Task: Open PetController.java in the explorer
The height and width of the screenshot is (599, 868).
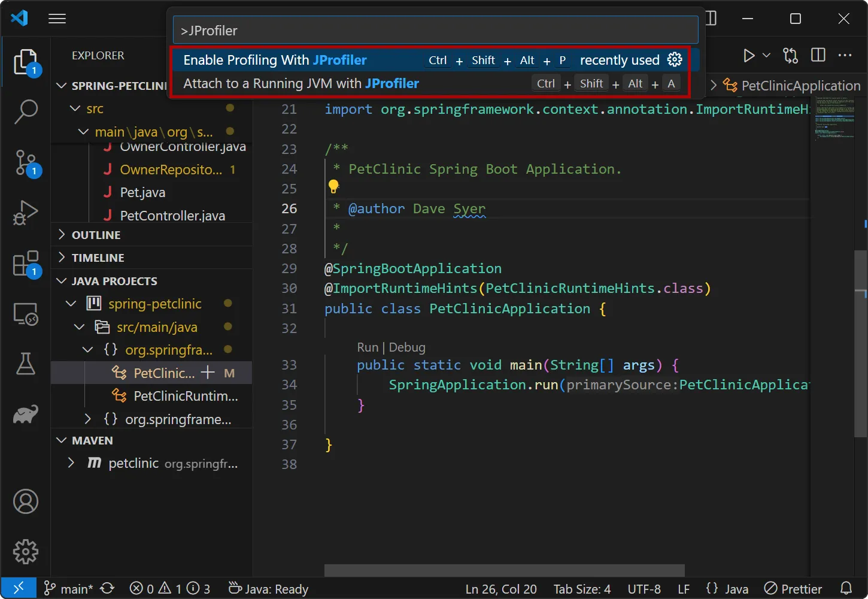Action: click(172, 216)
